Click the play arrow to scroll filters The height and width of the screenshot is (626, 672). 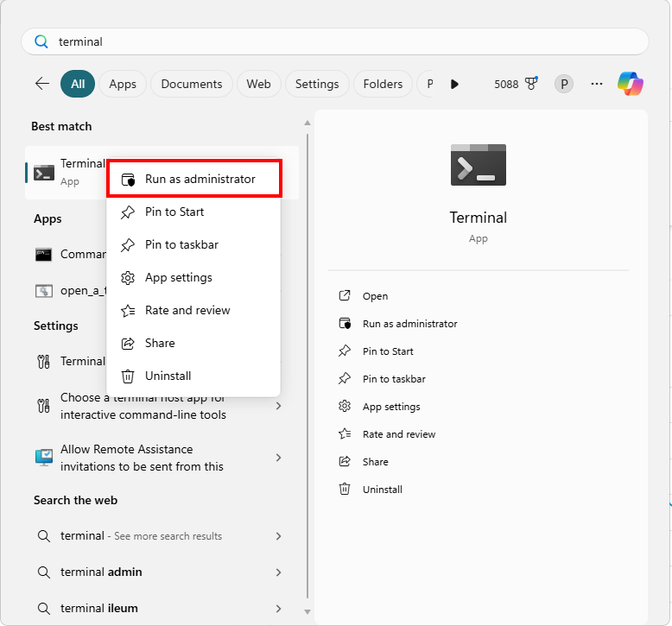coord(454,84)
